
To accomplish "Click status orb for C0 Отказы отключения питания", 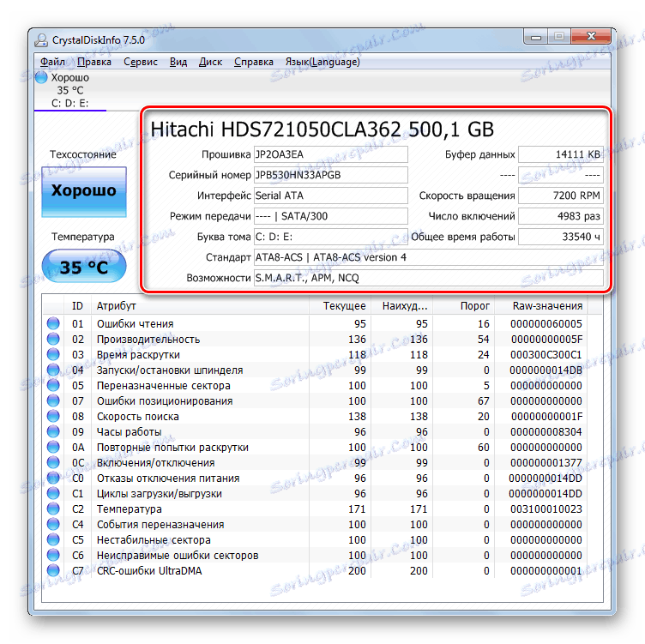I will [x=53, y=478].
